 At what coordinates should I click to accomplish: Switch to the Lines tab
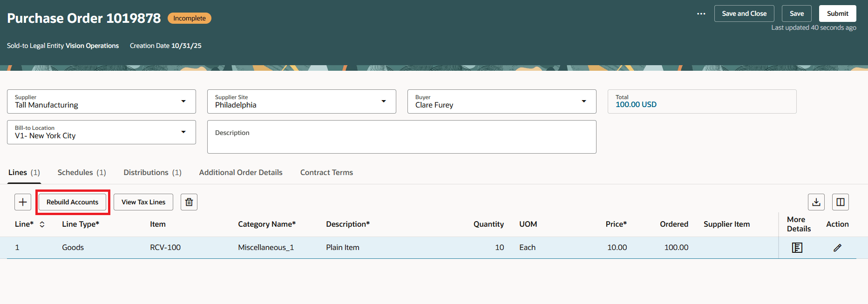[24, 173]
